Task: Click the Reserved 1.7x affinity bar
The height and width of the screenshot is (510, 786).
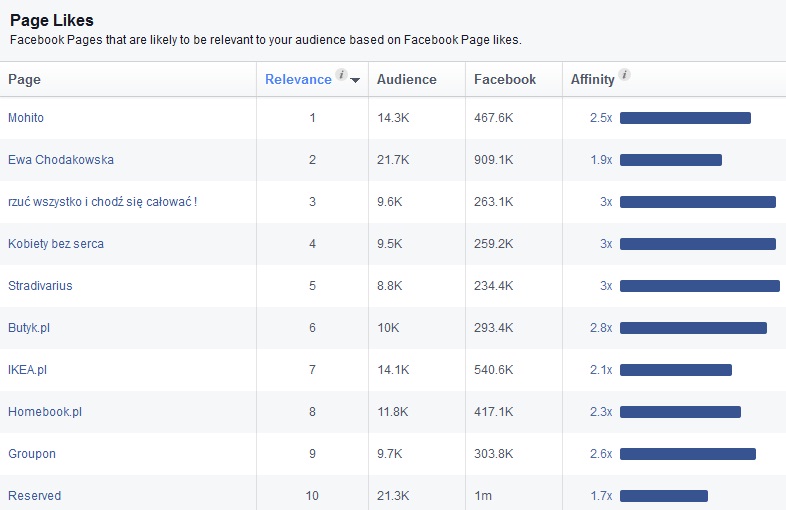Action: (663, 496)
